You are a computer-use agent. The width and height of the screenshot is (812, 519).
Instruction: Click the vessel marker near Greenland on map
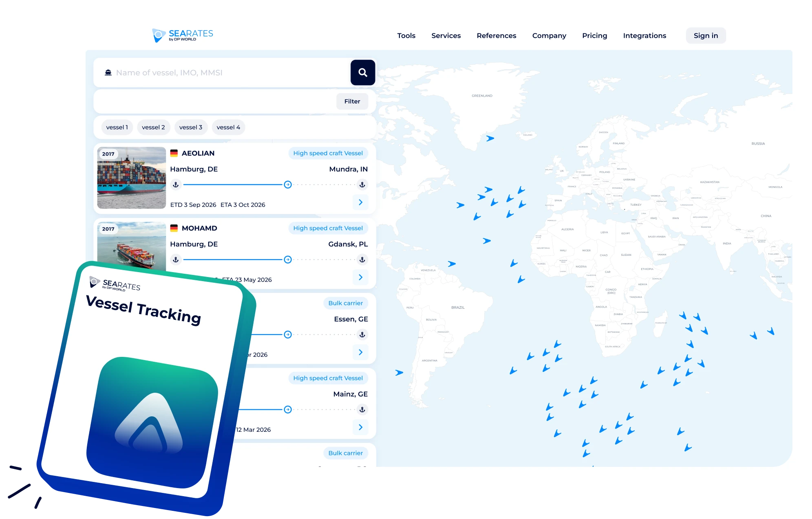(490, 139)
